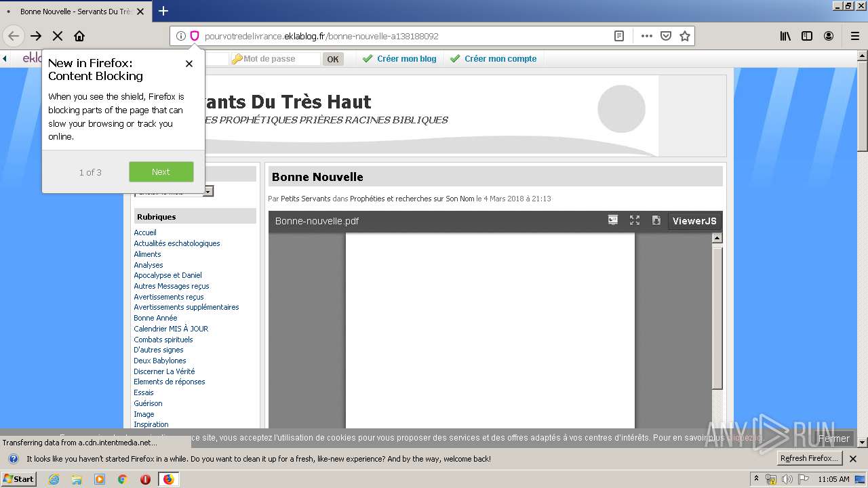Open author Petits Servants link
This screenshot has width=868, height=488.
click(x=306, y=199)
